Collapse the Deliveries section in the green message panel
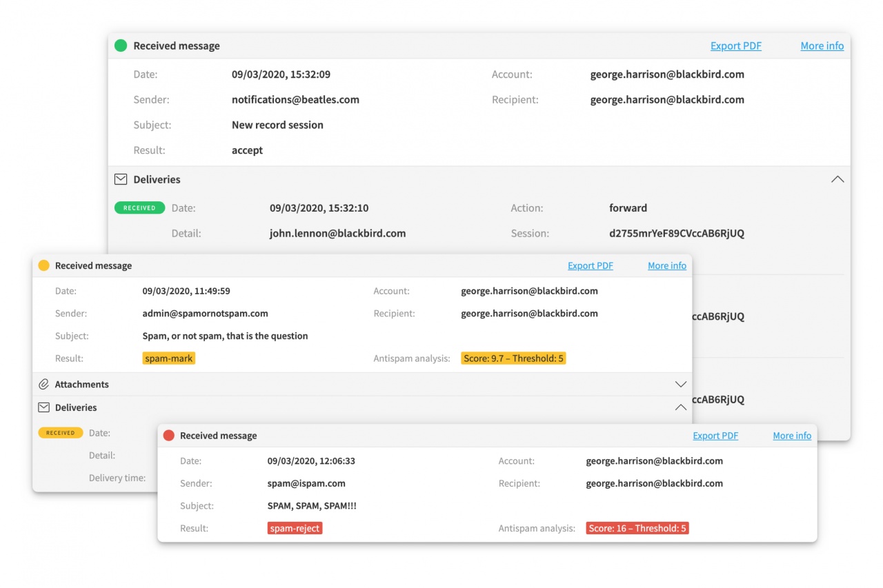This screenshot has height=588, width=883. (837, 179)
